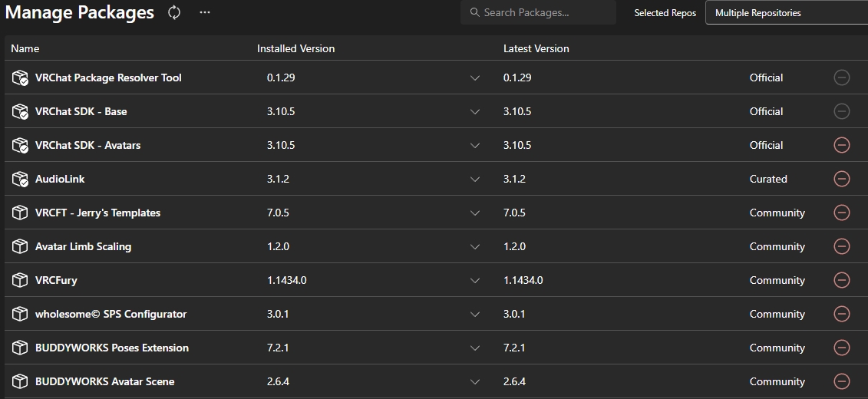Remove the wholesome SPS Configurator package

click(841, 314)
